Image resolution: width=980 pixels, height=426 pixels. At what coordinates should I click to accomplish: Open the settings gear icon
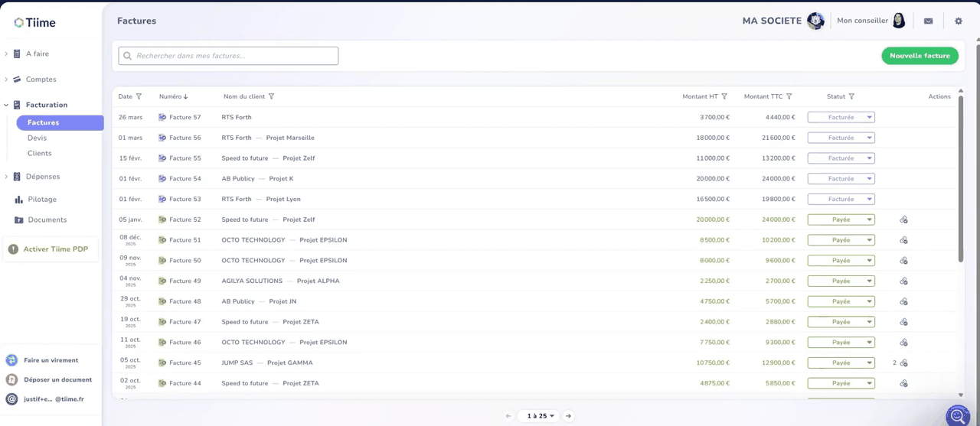click(x=959, y=21)
